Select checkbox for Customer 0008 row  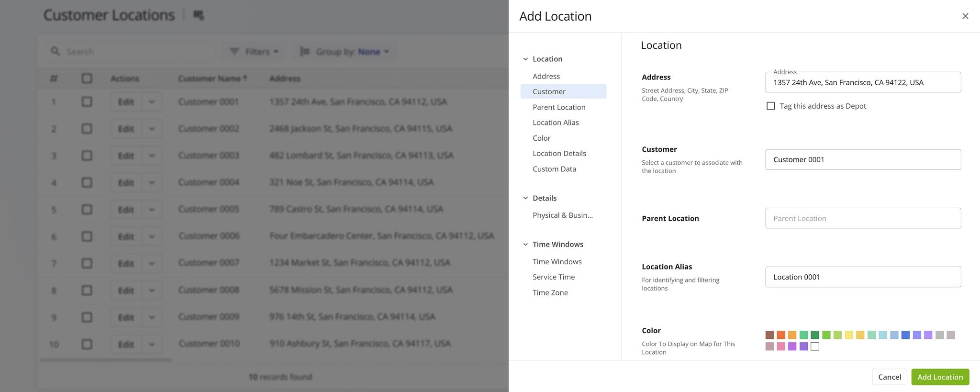pyautogui.click(x=87, y=290)
